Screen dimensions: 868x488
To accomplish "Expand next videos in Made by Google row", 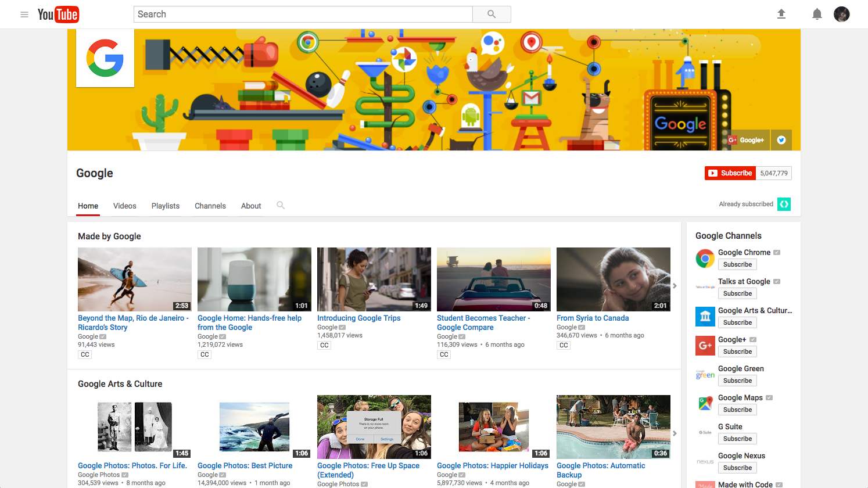I will (x=675, y=286).
